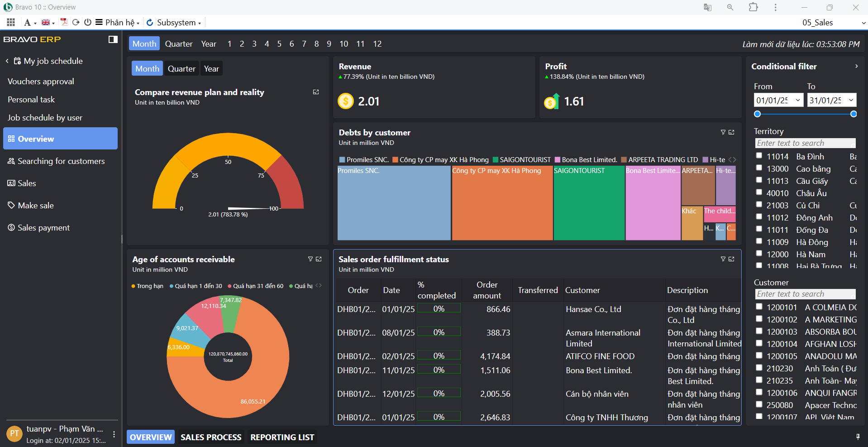The width and height of the screenshot is (868, 447).
Task: Check the 11014 Ba Đình territory checkbox
Action: [759, 156]
